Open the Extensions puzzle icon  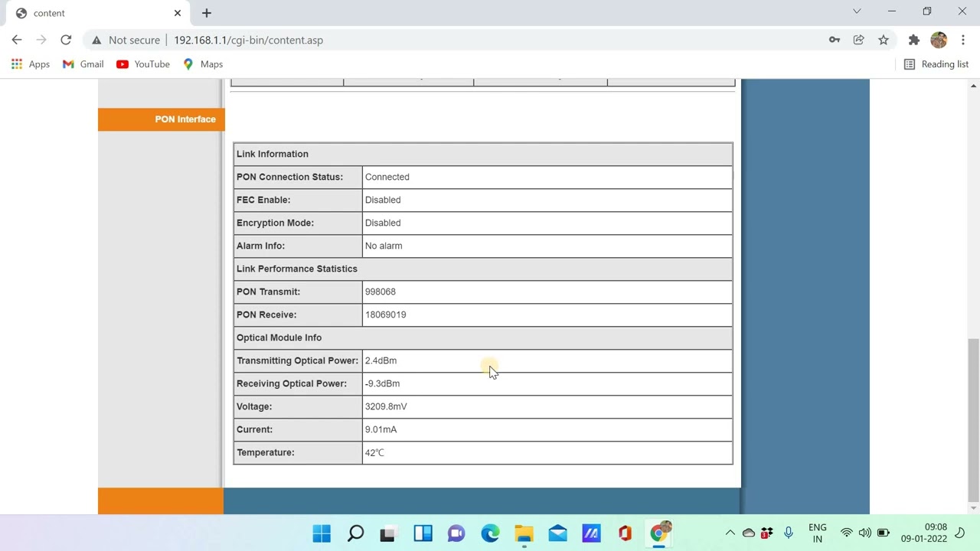pyautogui.click(x=914, y=40)
